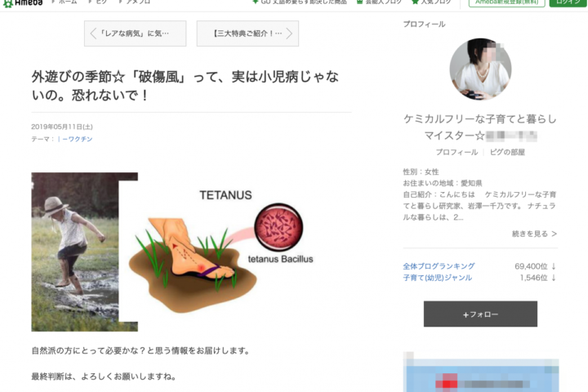Open 子育て(幼児)ジャンル ranking link
588x392 pixels.
(437, 278)
